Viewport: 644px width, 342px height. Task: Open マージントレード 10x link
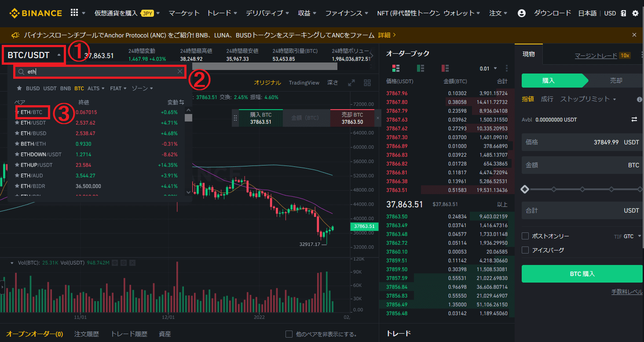pos(603,55)
